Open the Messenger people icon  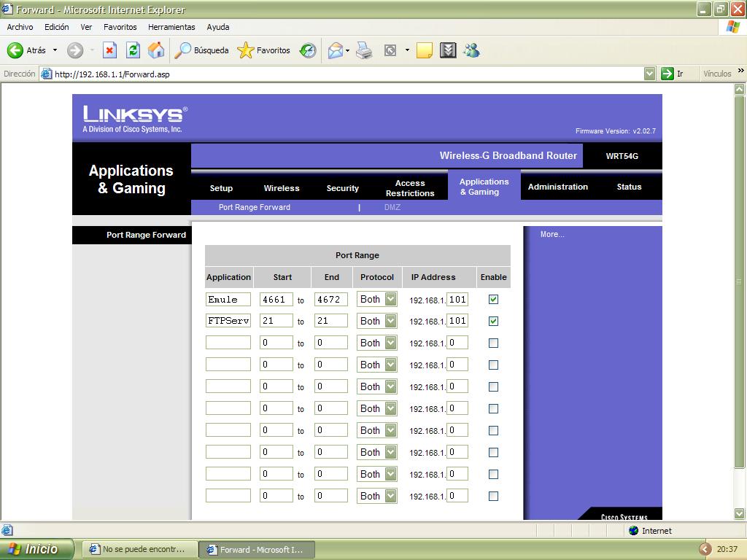click(472, 50)
